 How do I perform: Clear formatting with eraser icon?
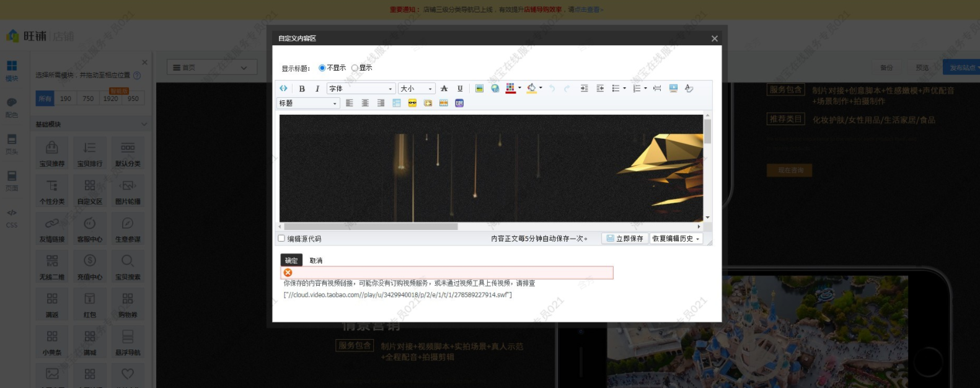(x=689, y=89)
